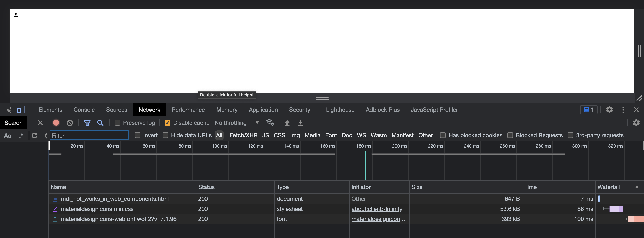Disable the Disable cache checkbox

coord(167,123)
